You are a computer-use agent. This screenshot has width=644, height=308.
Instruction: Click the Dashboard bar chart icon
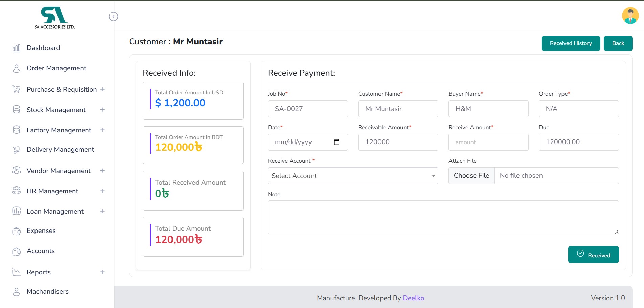point(16,48)
